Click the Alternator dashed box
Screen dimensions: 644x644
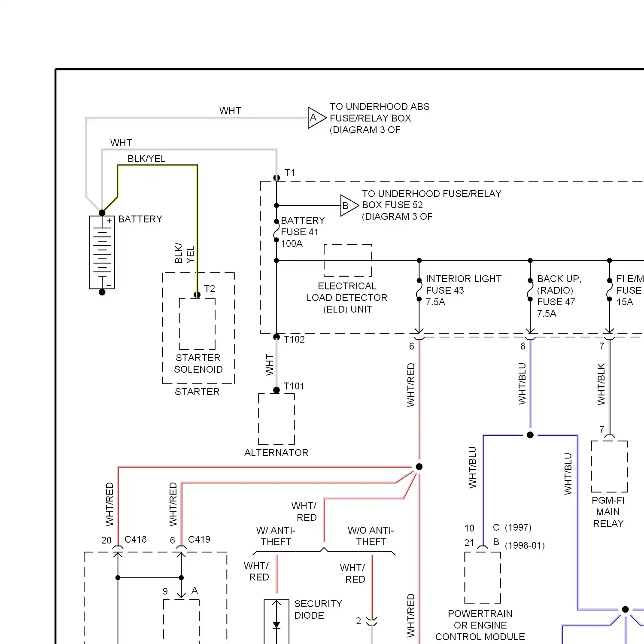276,419
